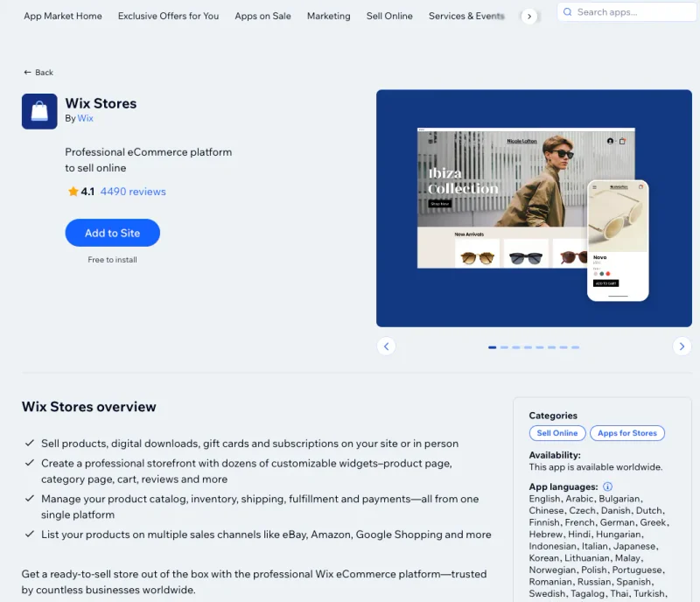Show more navigation categories with the arrow
This screenshot has height=602, width=700.
click(529, 17)
